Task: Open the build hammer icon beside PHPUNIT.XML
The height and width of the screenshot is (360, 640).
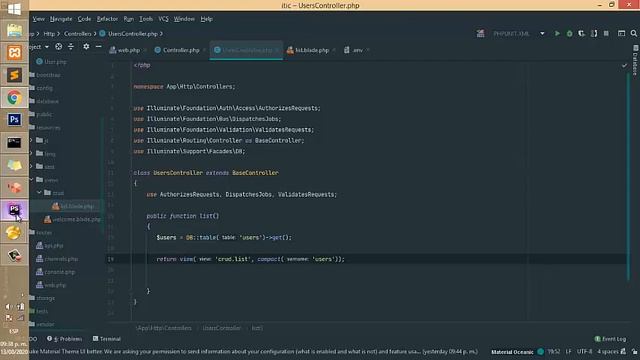Action: click(480, 33)
